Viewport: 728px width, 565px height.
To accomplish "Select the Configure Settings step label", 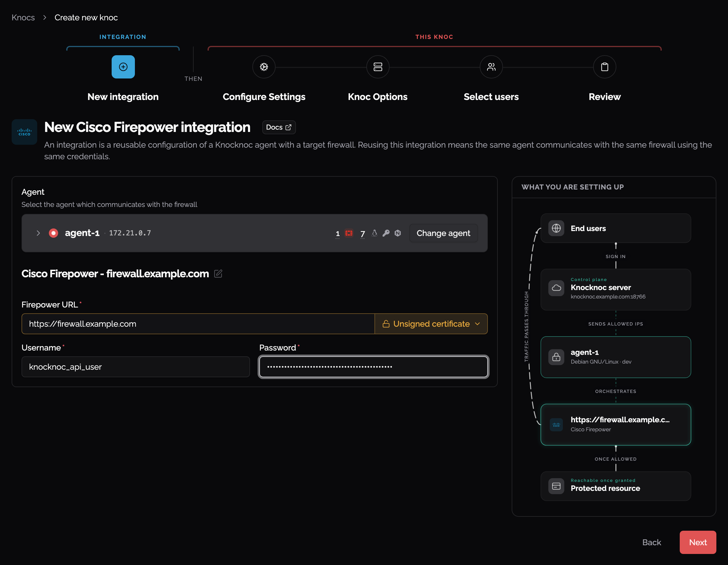I will pos(264,96).
